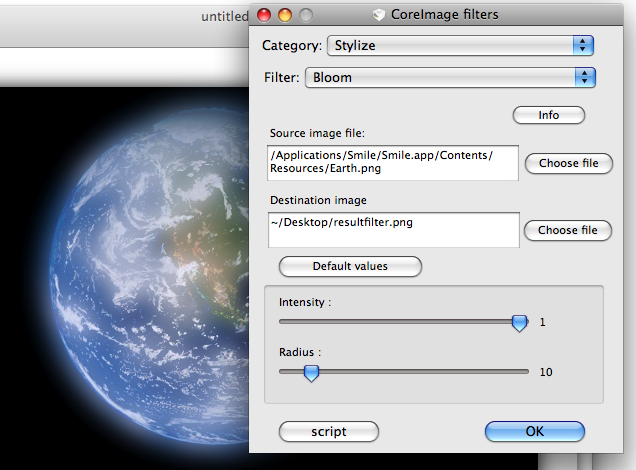The width and height of the screenshot is (636, 470).
Task: Click the 'Radius :' label
Action: 300,352
